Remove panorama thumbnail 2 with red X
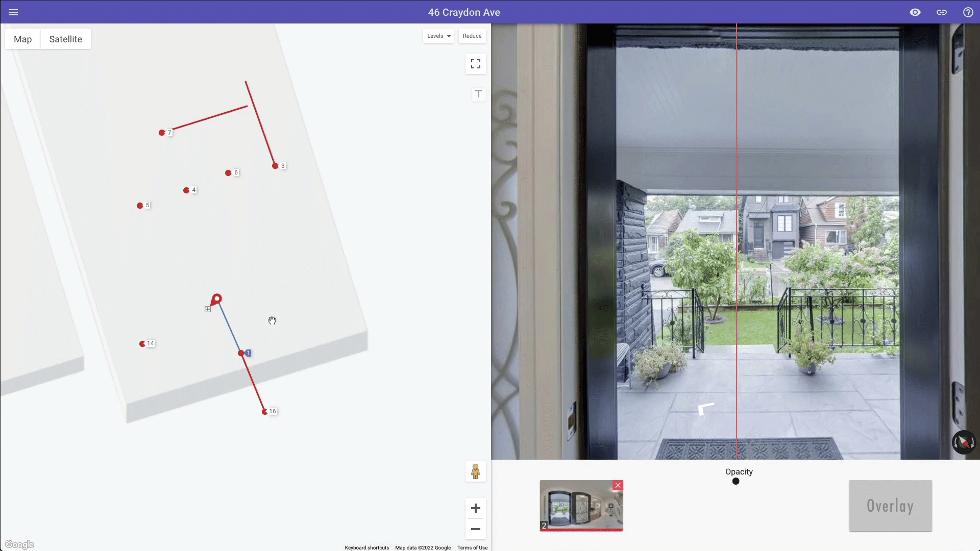Screen dimensions: 980x551 click(x=618, y=485)
